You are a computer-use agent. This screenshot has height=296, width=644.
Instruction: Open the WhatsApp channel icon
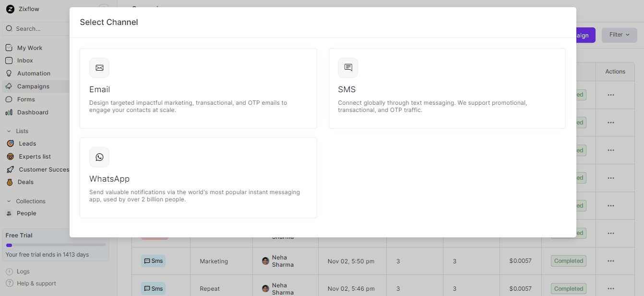pyautogui.click(x=99, y=157)
